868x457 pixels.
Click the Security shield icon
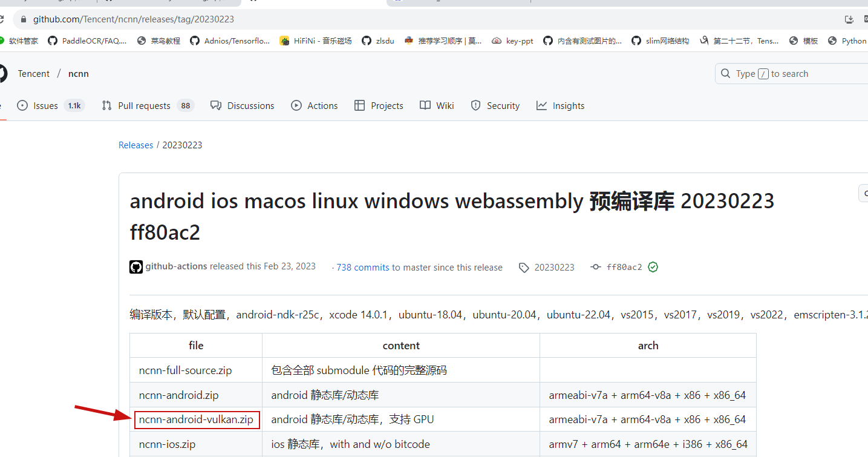pyautogui.click(x=476, y=105)
